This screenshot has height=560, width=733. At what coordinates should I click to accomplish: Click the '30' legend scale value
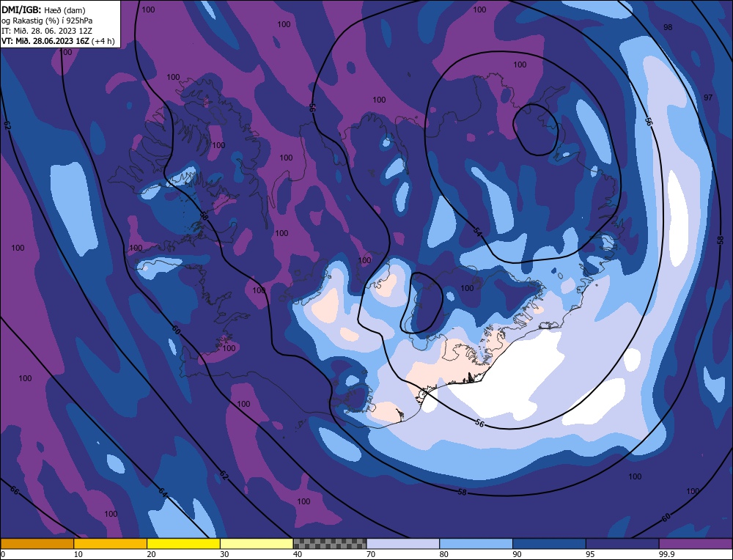pyautogui.click(x=224, y=555)
